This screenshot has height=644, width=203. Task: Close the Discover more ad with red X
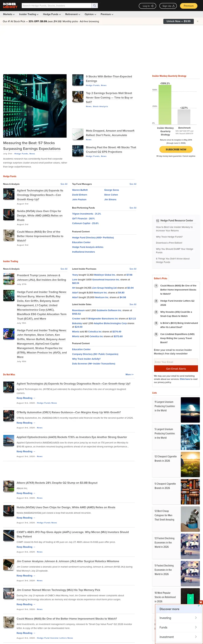point(201,602)
